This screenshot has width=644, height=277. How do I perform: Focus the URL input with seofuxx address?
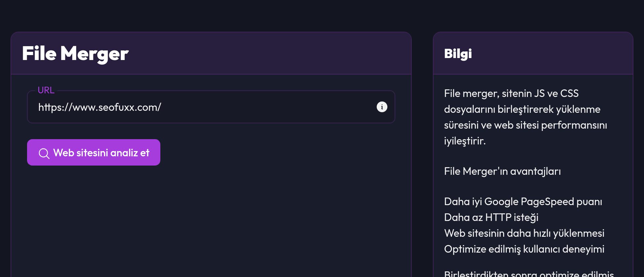coord(211,107)
